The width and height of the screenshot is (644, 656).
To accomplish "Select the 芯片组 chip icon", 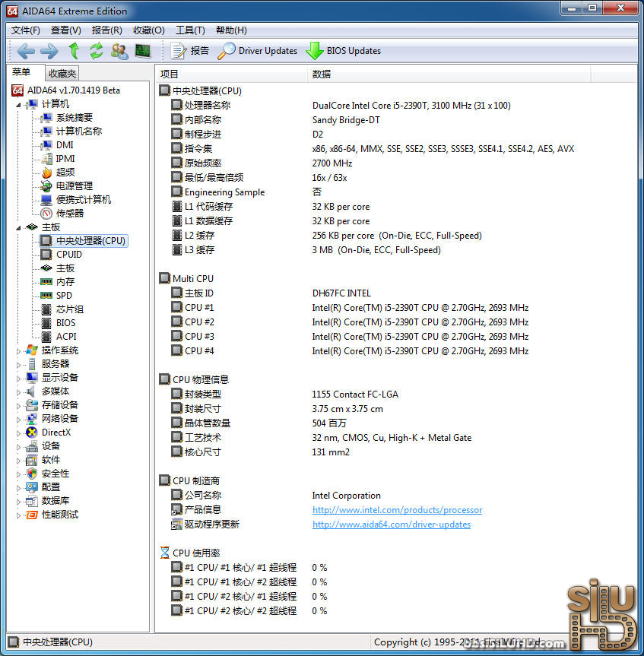I will 46,309.
